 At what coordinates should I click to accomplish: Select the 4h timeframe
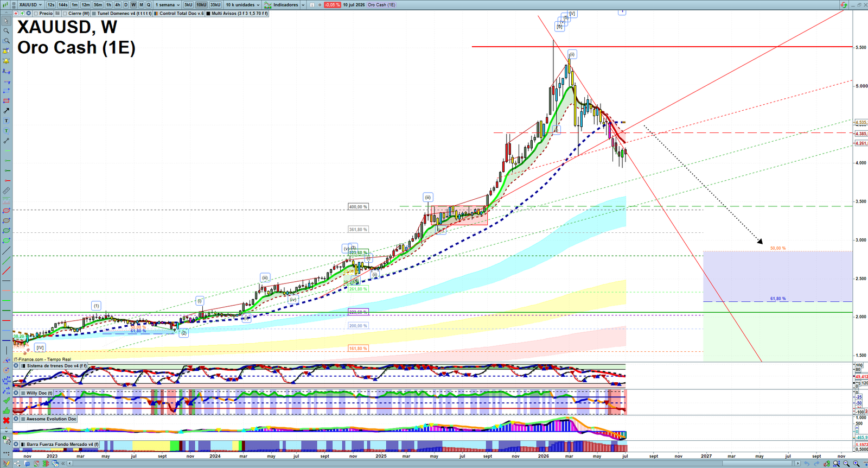tap(117, 5)
